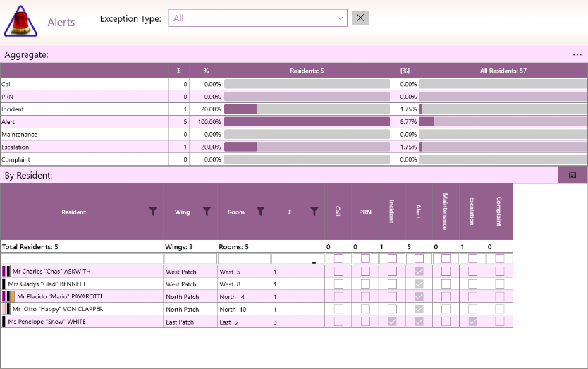Click the North 10 room cell
This screenshot has width=588, height=369.
point(244,309)
